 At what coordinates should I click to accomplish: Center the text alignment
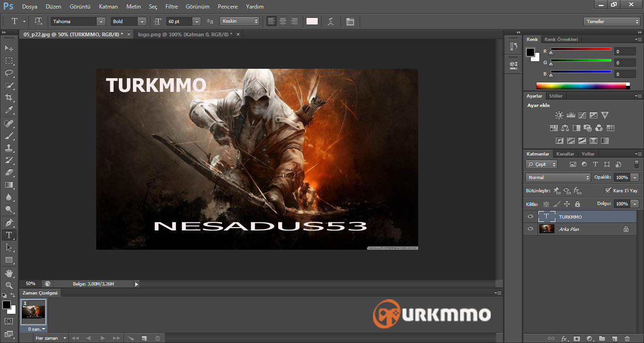[283, 21]
